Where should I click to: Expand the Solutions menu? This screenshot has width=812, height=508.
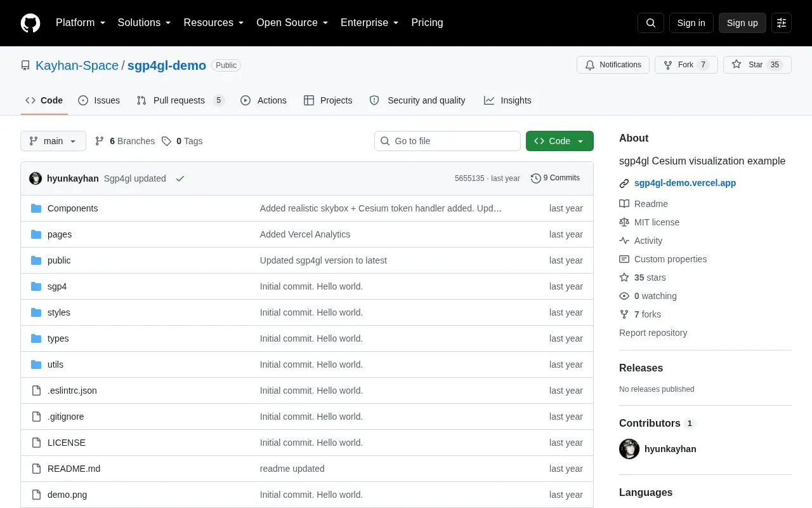click(x=144, y=23)
